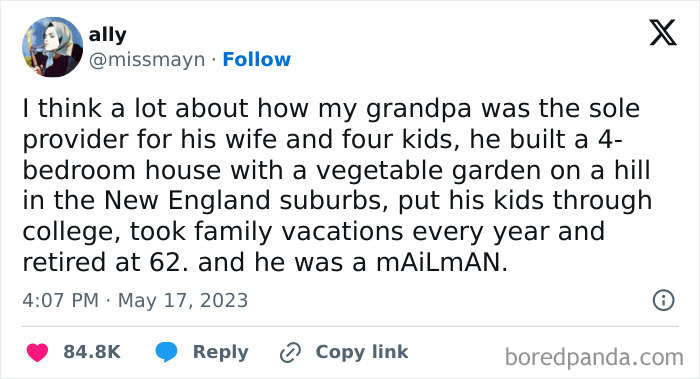
Task: Click the blue reply speech bubble icon
Action: (167, 352)
